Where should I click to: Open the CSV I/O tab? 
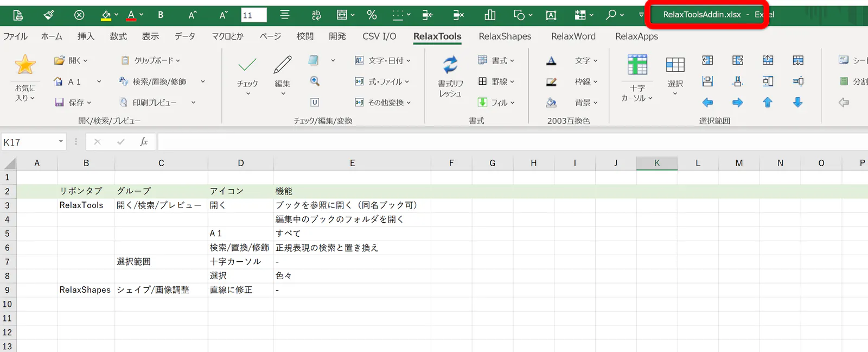coord(379,36)
